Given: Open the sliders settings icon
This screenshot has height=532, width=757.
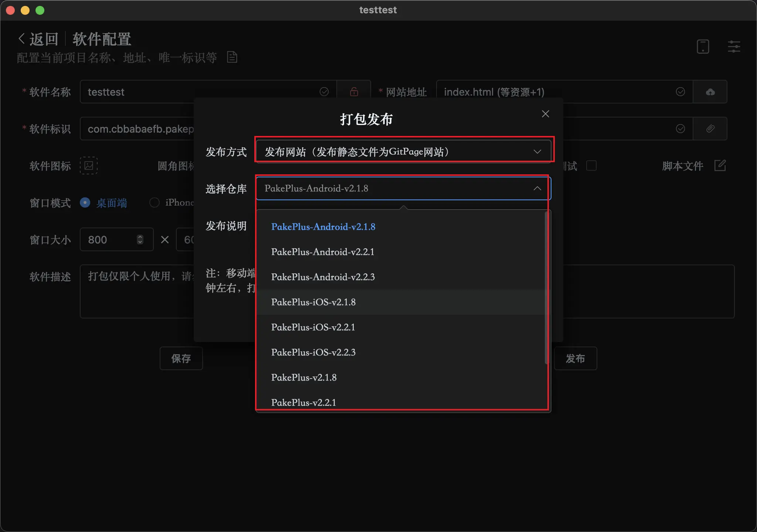Looking at the screenshot, I should [734, 47].
